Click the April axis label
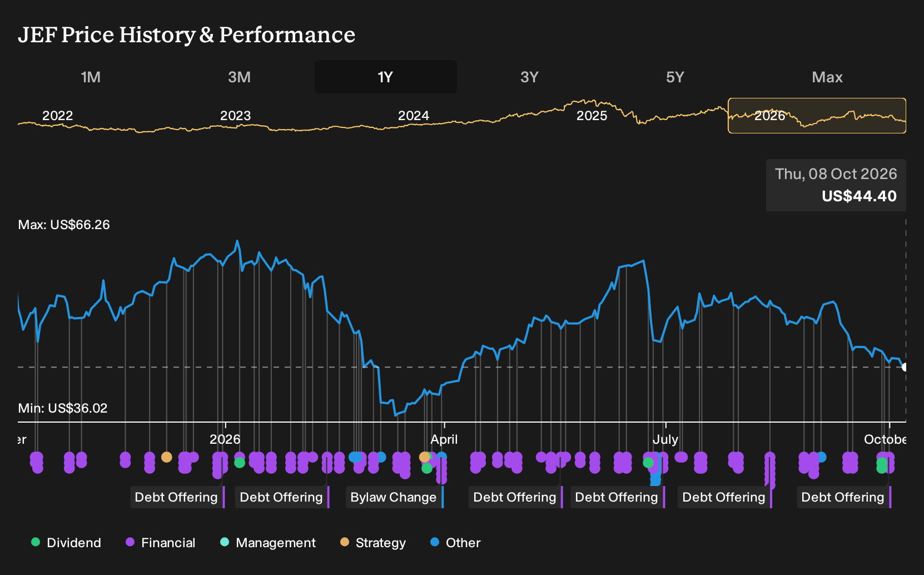 tap(444, 439)
